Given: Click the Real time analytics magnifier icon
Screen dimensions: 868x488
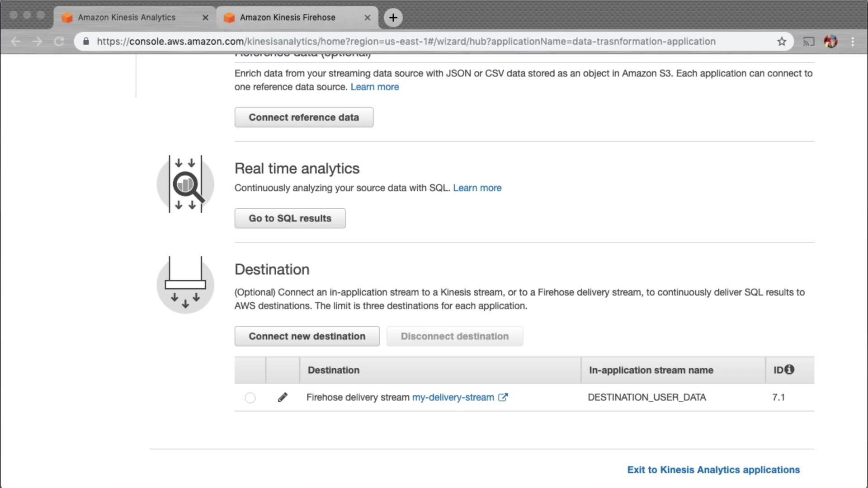Looking at the screenshot, I should click(185, 184).
